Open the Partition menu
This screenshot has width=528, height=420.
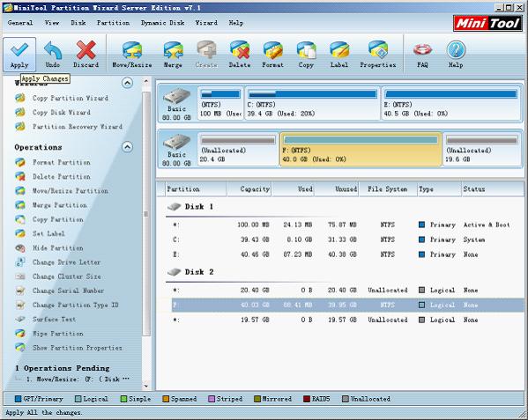click(113, 23)
